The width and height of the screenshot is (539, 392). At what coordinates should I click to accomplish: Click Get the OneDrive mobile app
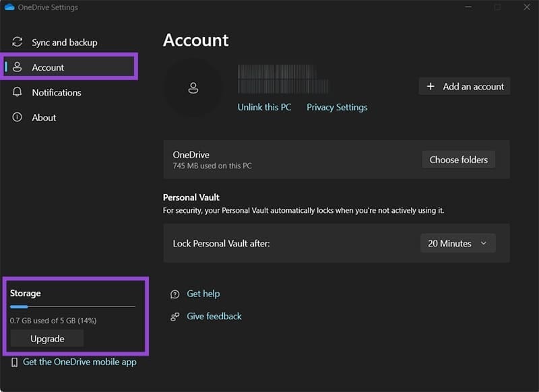click(x=80, y=362)
